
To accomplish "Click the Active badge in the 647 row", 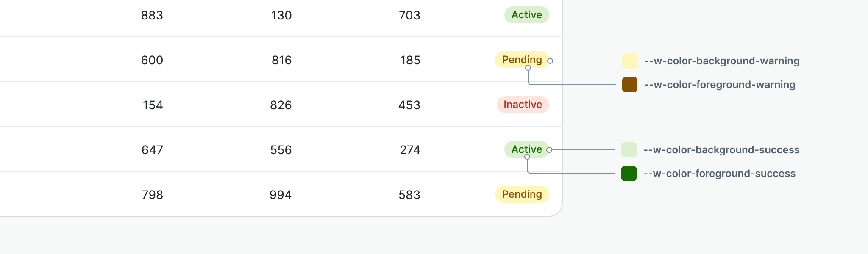I will point(526,149).
